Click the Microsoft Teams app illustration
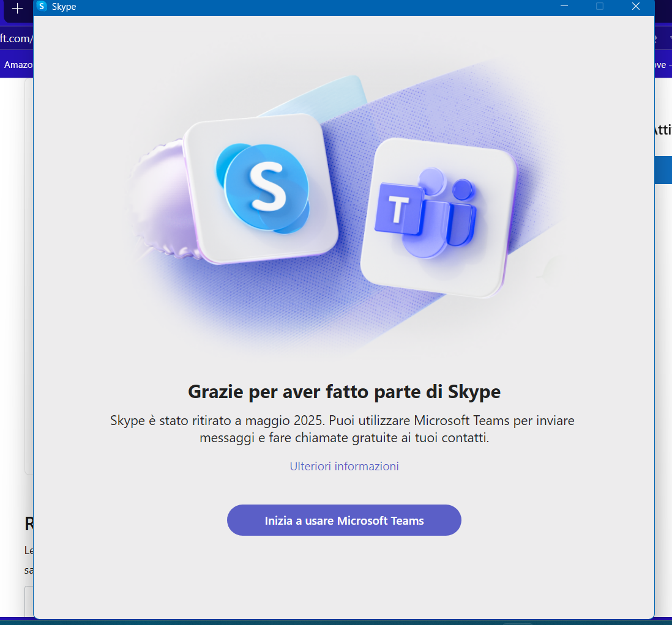This screenshot has height=625, width=672. [438, 218]
